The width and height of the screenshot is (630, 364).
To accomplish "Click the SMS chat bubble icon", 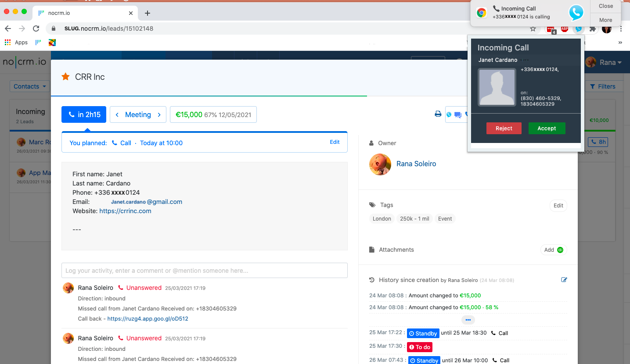I will point(457,114).
